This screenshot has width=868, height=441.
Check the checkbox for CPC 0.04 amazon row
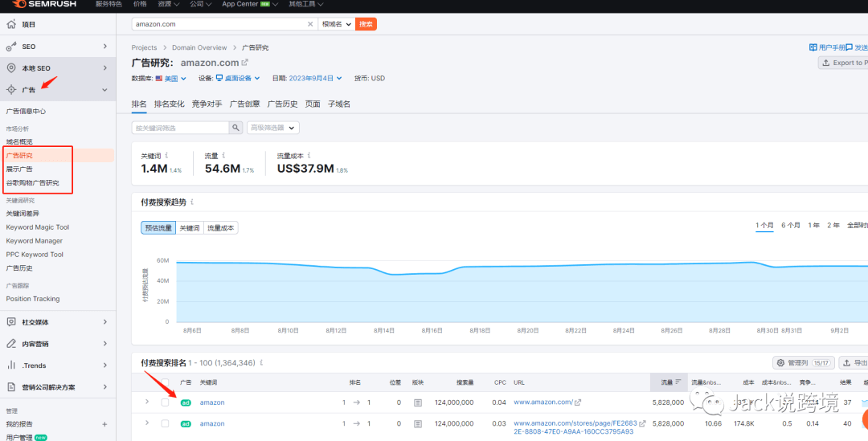point(165,402)
